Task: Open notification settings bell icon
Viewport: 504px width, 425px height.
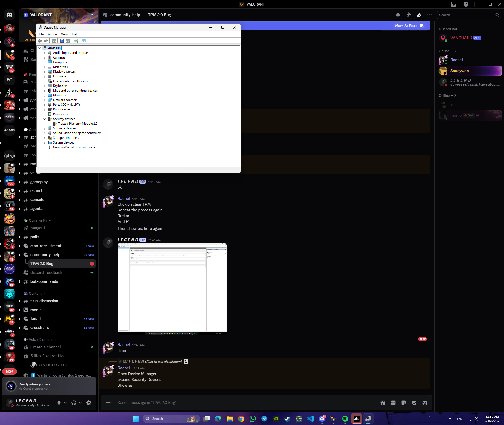Action: pos(398,15)
